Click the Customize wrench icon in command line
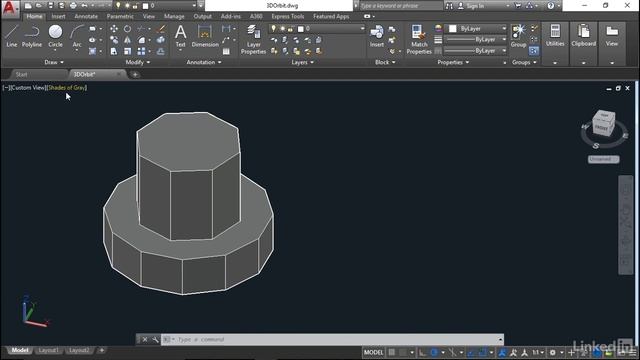Image resolution: width=640 pixels, height=360 pixels. (155, 340)
